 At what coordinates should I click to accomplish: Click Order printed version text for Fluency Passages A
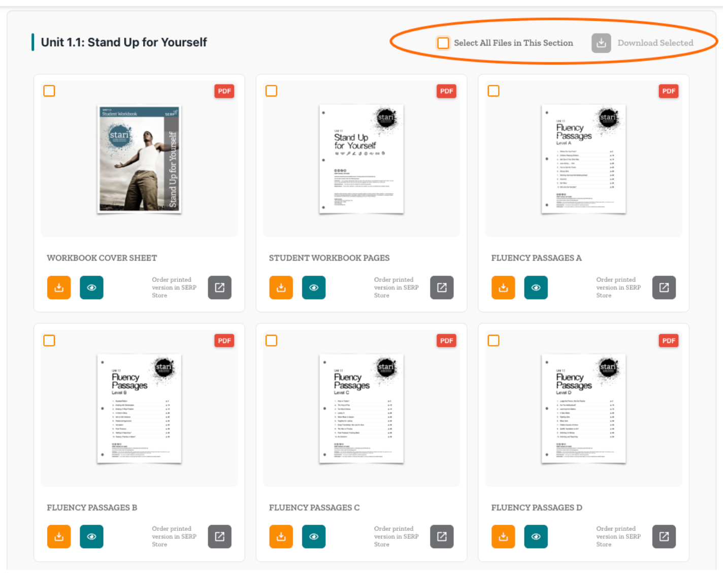[618, 287]
